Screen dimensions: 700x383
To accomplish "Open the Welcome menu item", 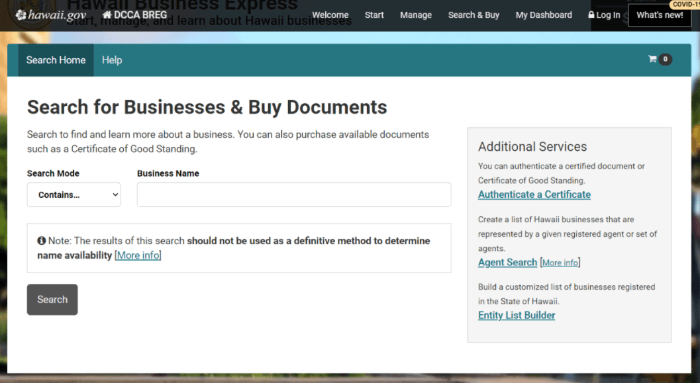I will 330,15.
